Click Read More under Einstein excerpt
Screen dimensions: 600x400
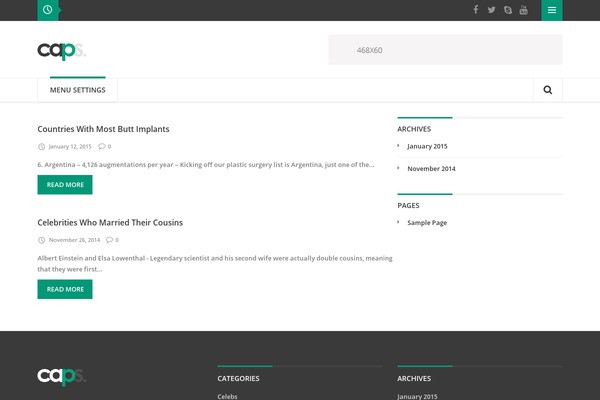[x=65, y=289]
